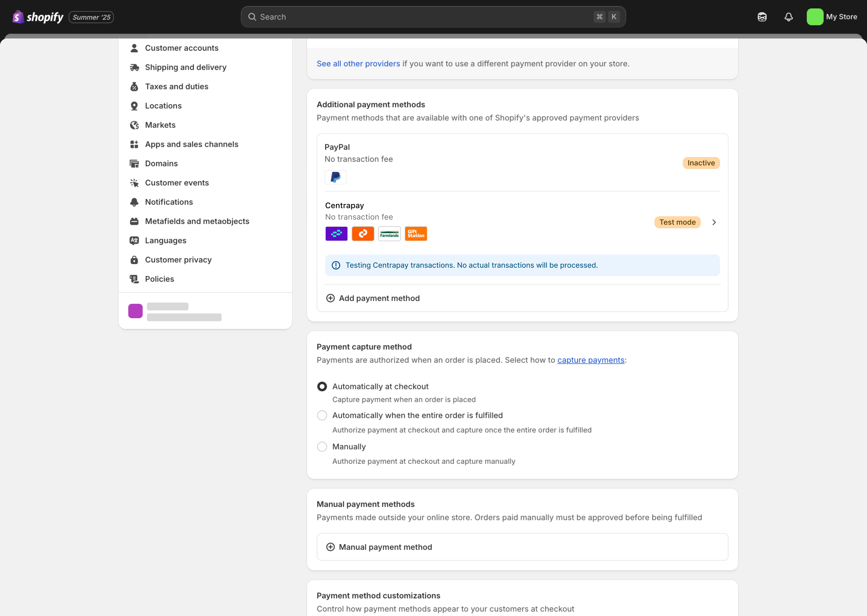The image size is (867, 616).
Task: Click the PayPal logo
Action: pos(335,177)
